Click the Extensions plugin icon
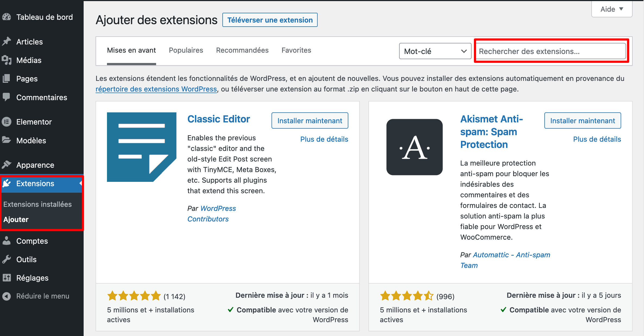The width and height of the screenshot is (644, 336). click(x=7, y=183)
